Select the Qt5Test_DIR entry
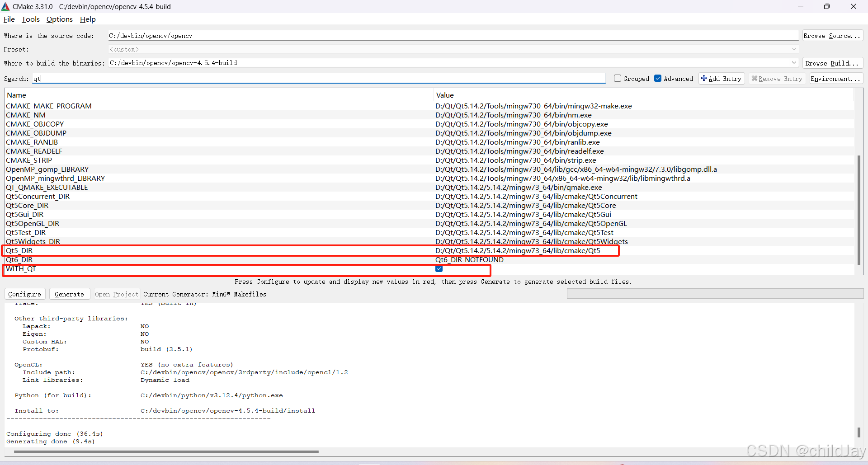Viewport: 868px width, 465px height. pos(26,233)
